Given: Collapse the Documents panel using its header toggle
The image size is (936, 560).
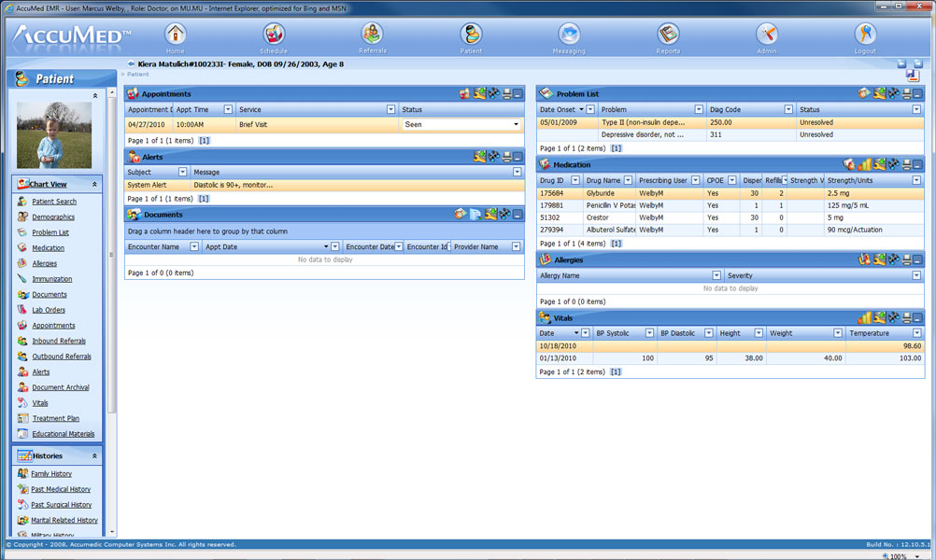Looking at the screenshot, I should pyautogui.click(x=516, y=215).
